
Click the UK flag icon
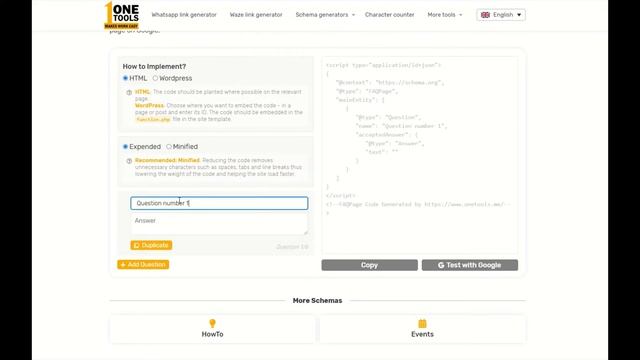coord(485,15)
